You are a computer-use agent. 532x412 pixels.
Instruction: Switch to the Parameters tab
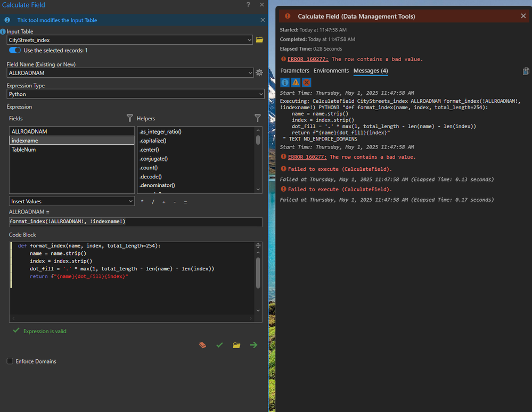pos(294,71)
